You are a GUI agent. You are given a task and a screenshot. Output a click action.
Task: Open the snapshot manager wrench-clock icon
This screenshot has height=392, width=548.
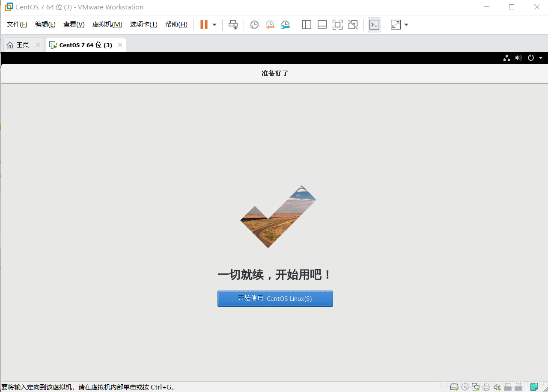click(x=285, y=25)
